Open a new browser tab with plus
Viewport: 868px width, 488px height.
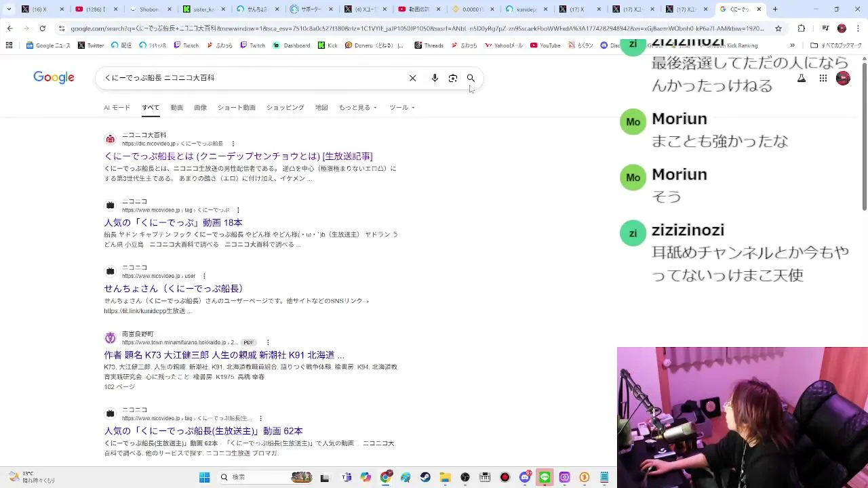pyautogui.click(x=775, y=9)
